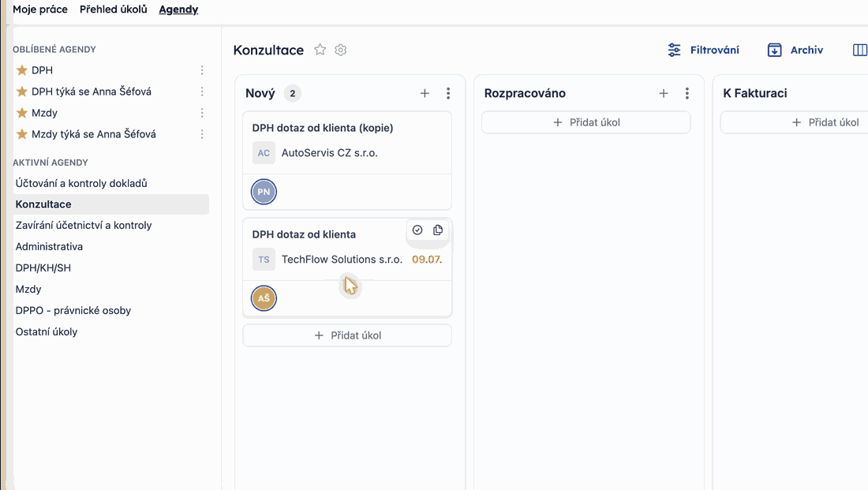868x490 pixels.
Task: Select the Agendy tab
Action: [x=178, y=9]
